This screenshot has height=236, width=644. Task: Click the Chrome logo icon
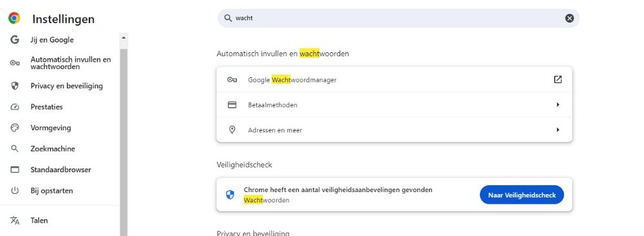[x=14, y=18]
